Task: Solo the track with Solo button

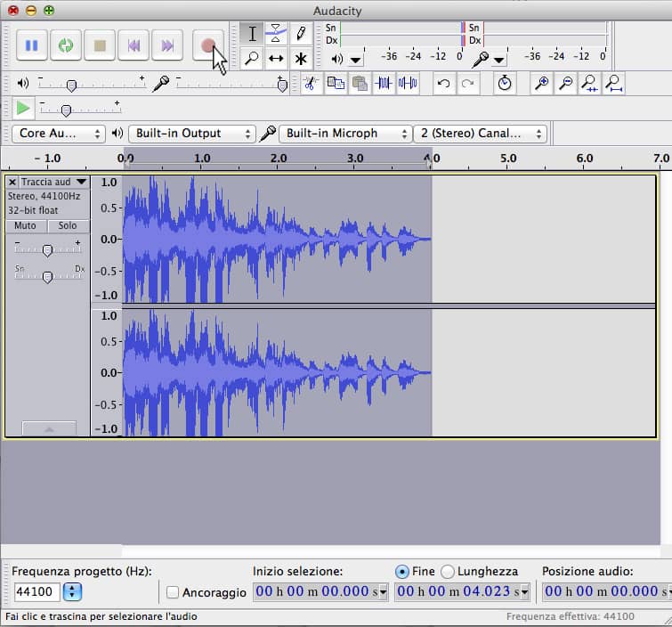Action: click(68, 225)
